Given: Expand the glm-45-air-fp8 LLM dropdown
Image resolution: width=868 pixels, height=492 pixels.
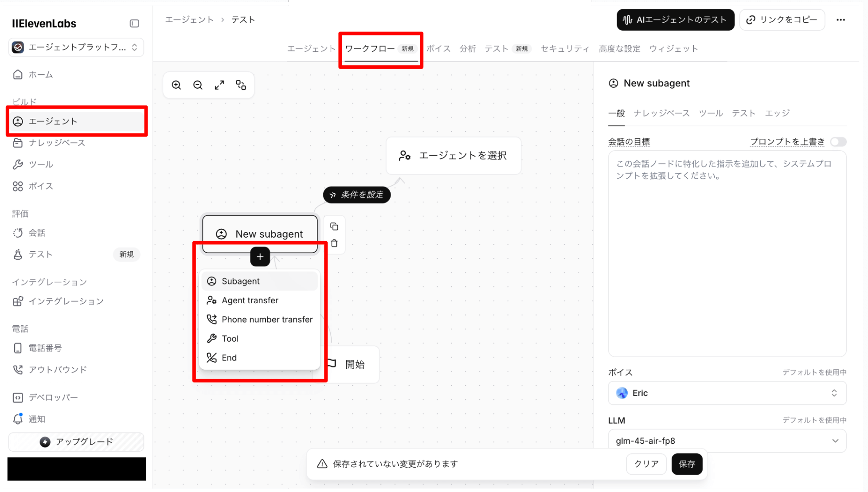Looking at the screenshot, I should [x=727, y=441].
